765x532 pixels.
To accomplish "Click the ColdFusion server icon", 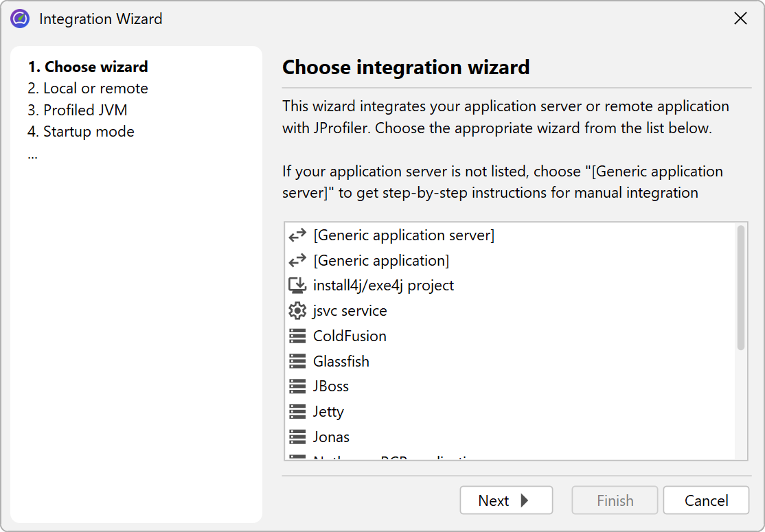I will click(297, 336).
